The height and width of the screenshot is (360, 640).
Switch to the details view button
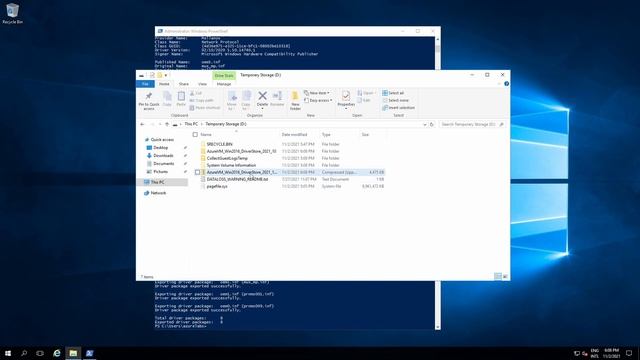pyautogui.click(x=498, y=277)
